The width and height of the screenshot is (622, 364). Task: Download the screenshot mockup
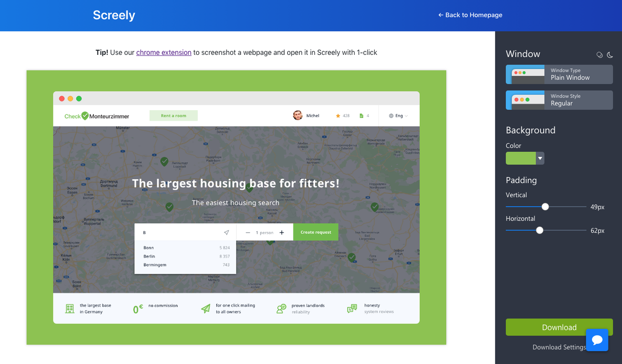click(x=559, y=327)
